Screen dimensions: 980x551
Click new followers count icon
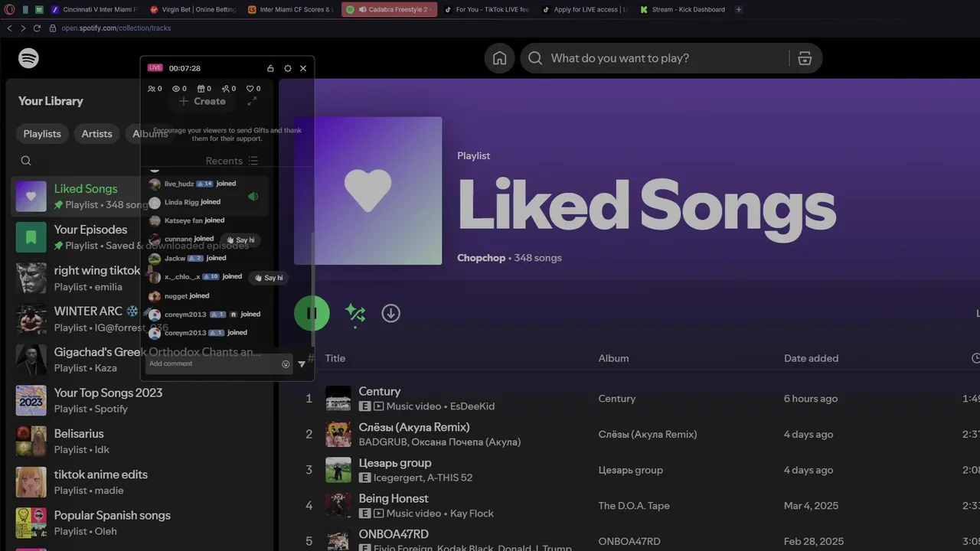click(x=225, y=89)
